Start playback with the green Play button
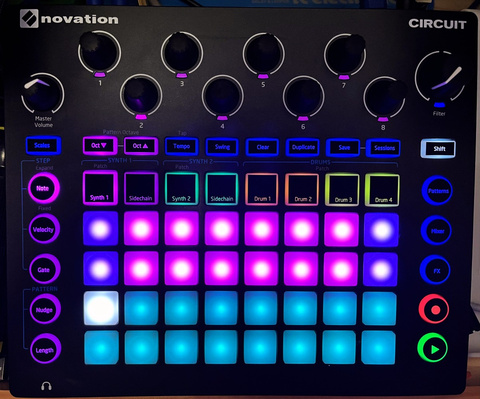The image size is (480, 399). point(433,349)
